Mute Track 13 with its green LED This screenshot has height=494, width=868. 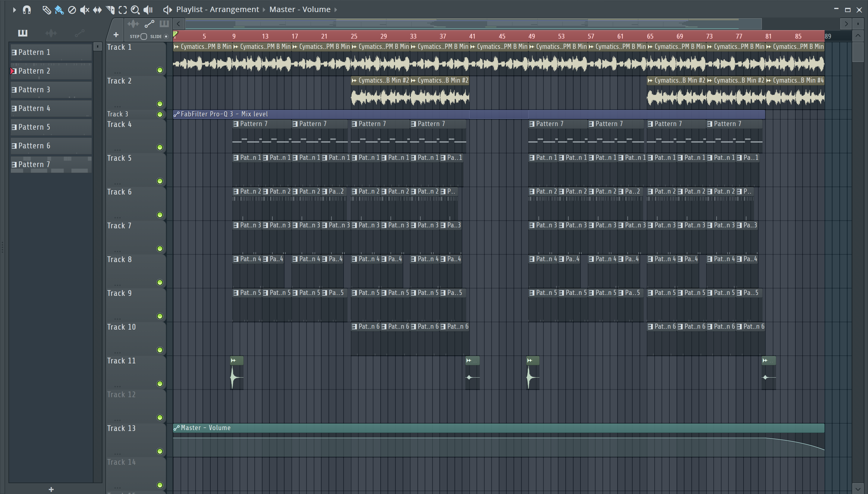coord(160,451)
